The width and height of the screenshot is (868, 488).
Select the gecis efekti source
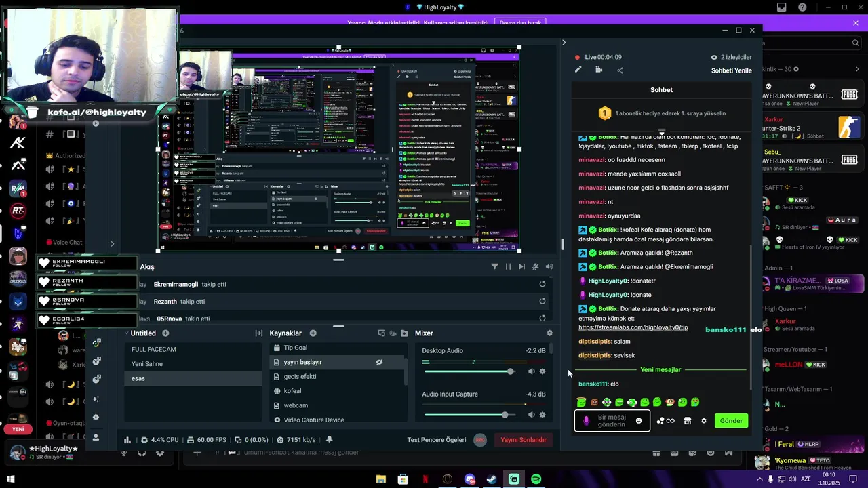(x=337, y=377)
